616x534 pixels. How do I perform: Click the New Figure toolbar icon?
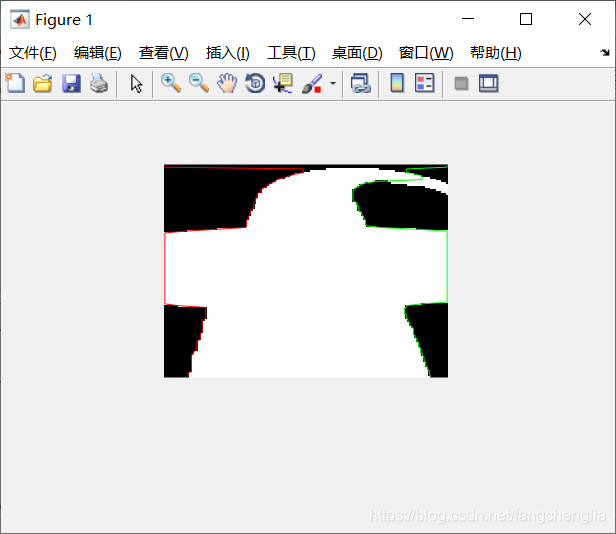coord(15,83)
